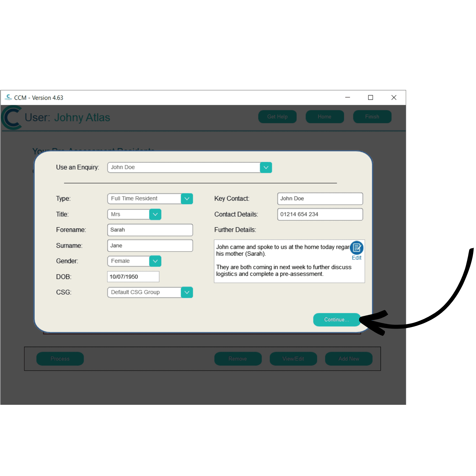The width and height of the screenshot is (476, 476).
Task: Open the Type dropdown arrow
Action: point(187,198)
